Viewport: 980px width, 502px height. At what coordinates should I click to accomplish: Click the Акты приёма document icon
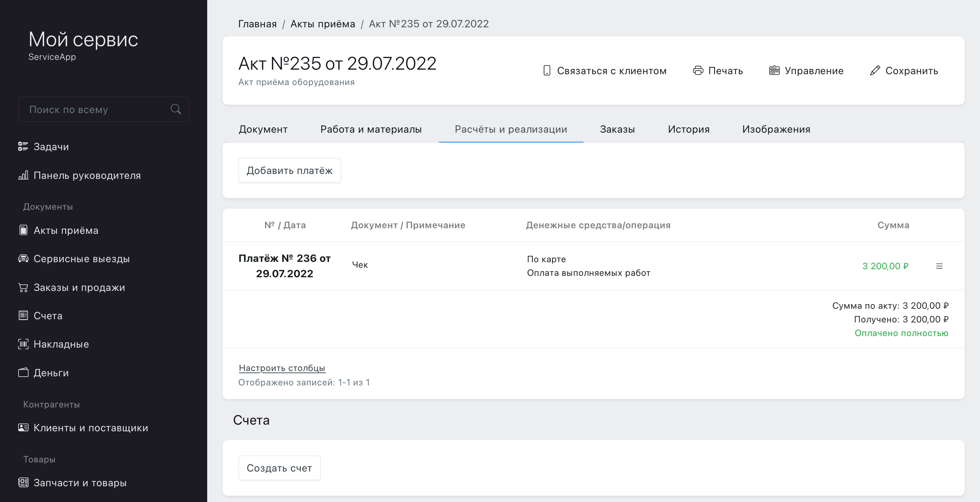(x=23, y=230)
